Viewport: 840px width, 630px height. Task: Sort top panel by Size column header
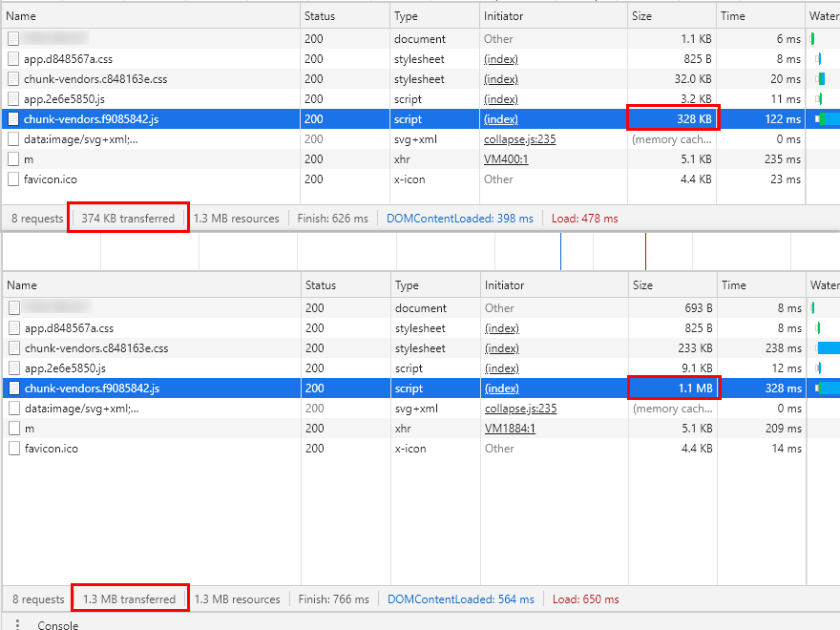tap(641, 16)
